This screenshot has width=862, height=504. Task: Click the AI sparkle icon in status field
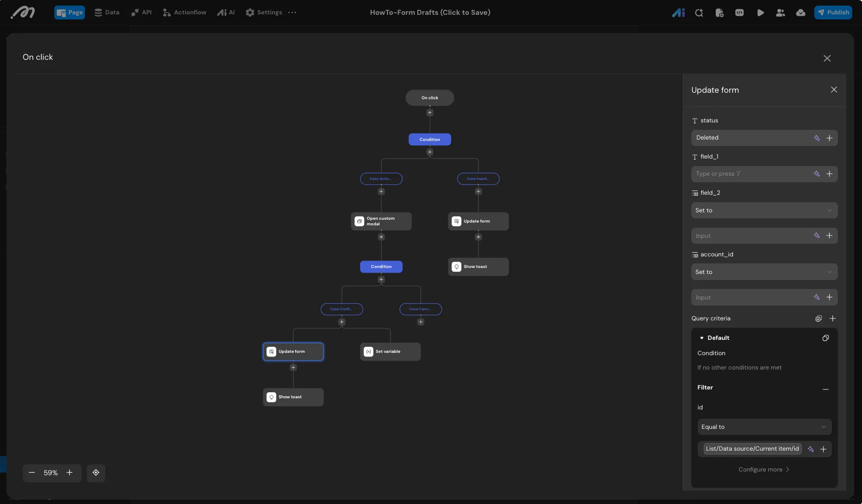coord(817,138)
